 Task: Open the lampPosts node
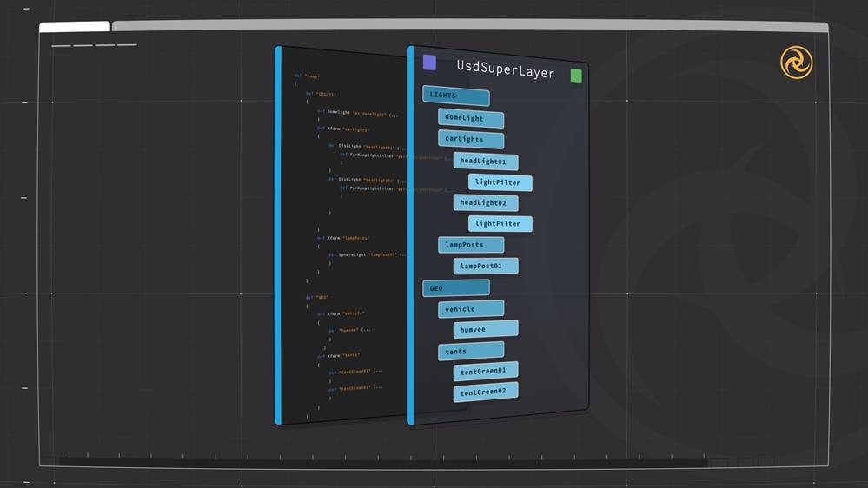tap(471, 245)
